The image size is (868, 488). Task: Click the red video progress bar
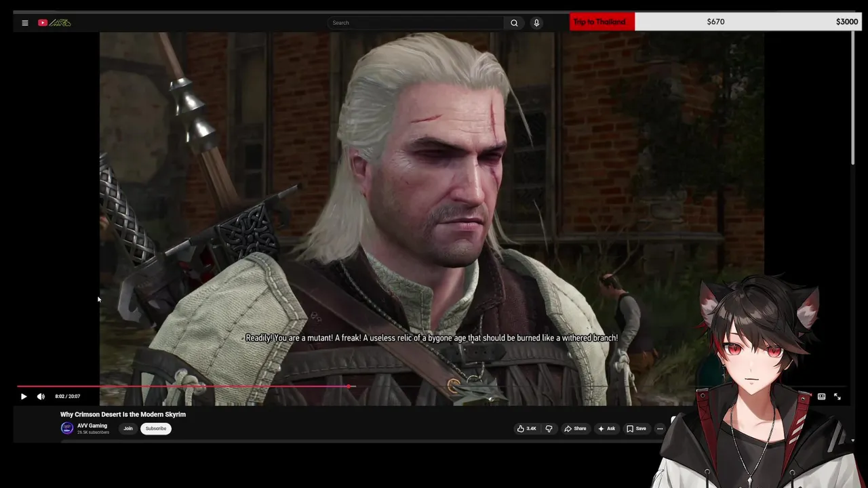[x=183, y=387]
